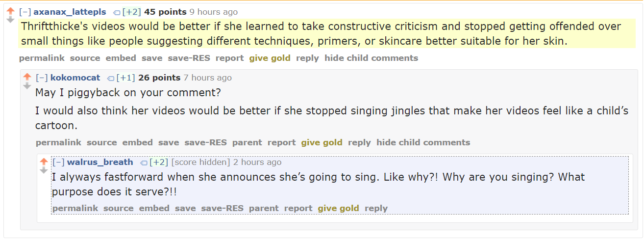Reply to walrus_breath's comment
Image resolution: width=644 pixels, height=243 pixels.
tap(376, 208)
